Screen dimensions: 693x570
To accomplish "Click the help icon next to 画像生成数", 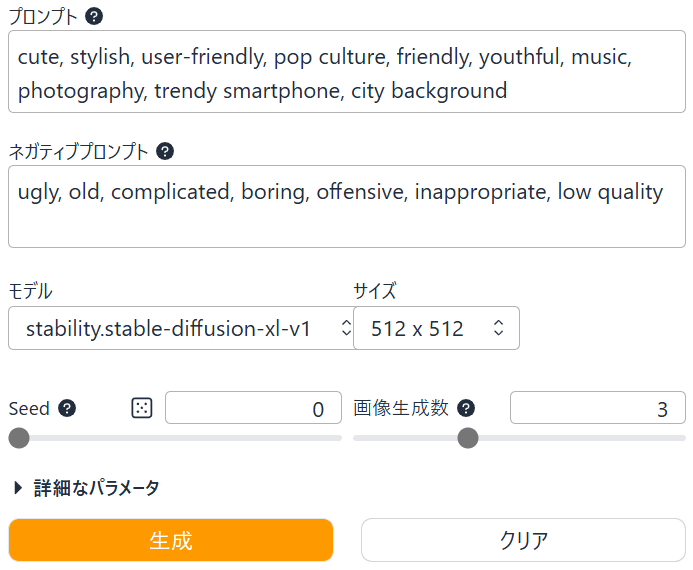I will point(466,408).
